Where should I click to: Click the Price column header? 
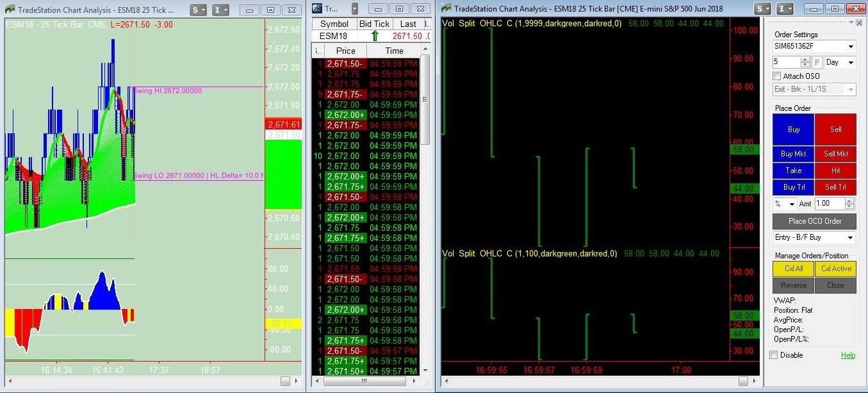[345, 51]
